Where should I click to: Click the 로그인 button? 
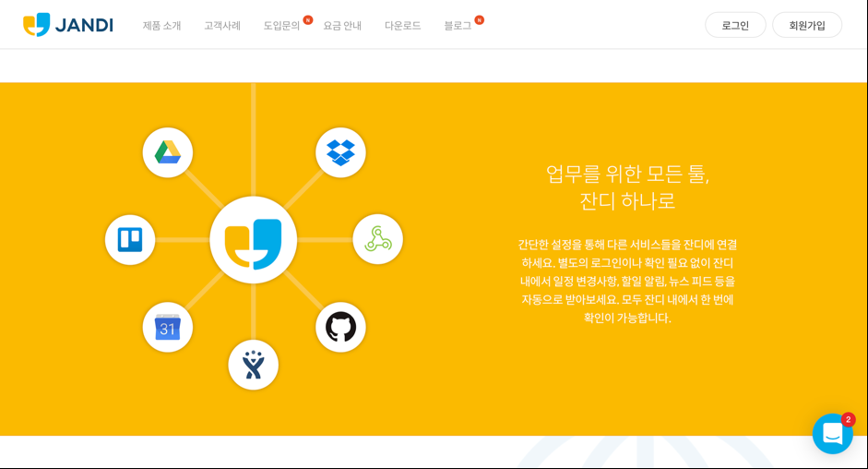(735, 26)
